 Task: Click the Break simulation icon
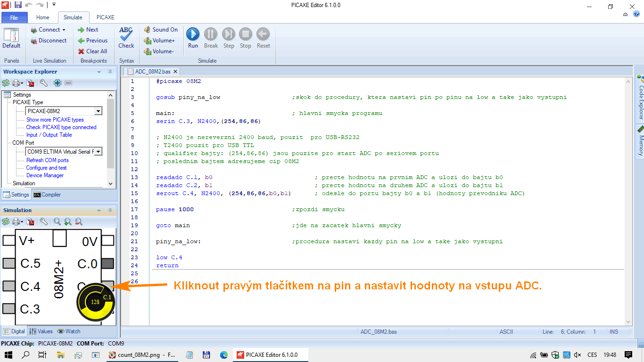pyautogui.click(x=211, y=34)
